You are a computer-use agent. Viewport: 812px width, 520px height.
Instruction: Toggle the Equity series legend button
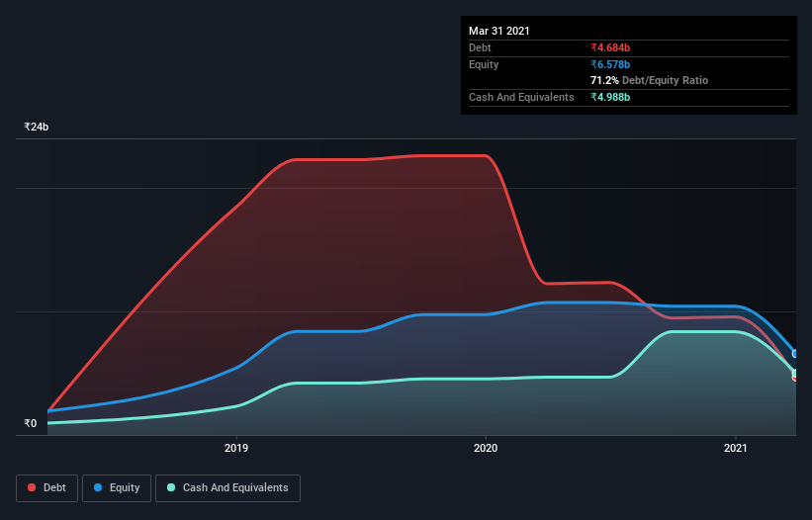pos(117,488)
